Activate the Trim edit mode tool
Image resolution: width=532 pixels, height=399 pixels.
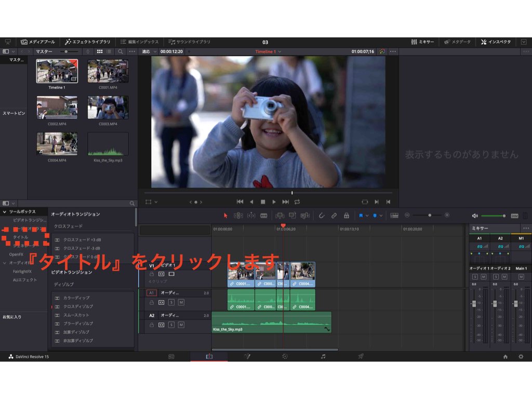coord(238,216)
